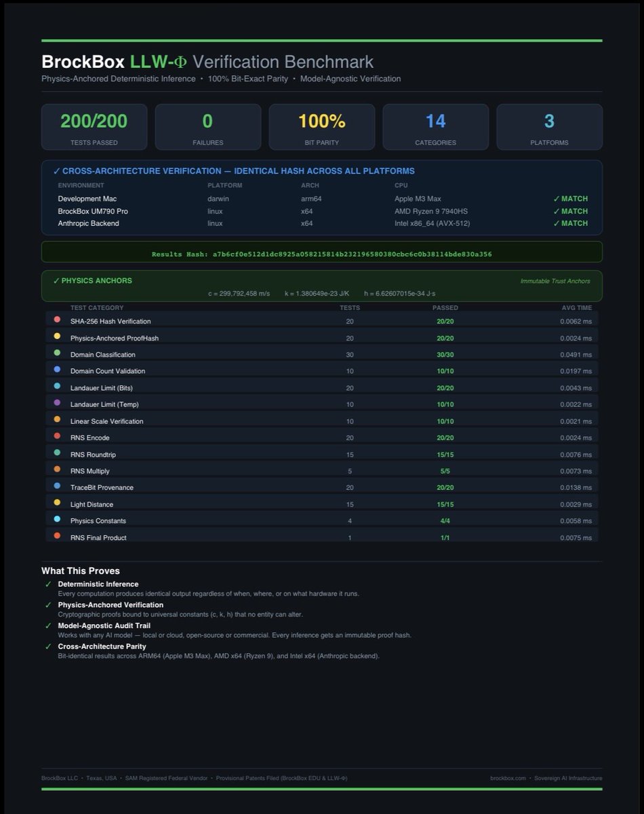Click the SHA-256 Hash Verification label

pos(110,322)
